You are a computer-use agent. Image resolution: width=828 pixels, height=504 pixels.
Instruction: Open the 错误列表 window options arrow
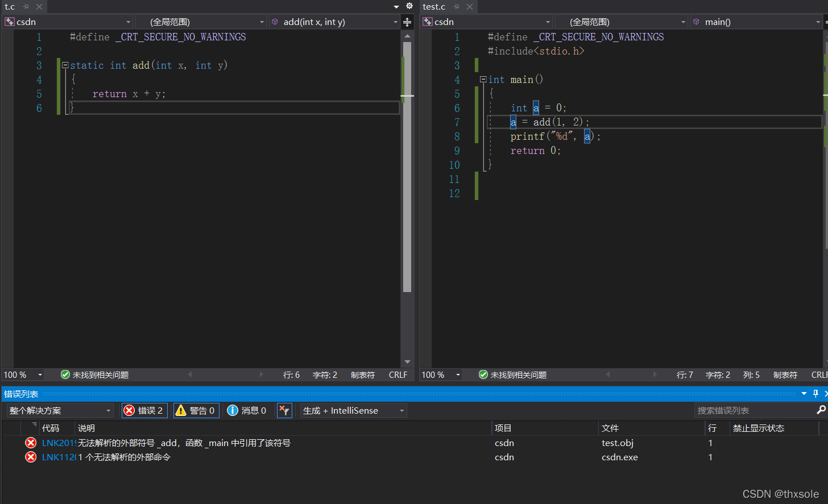pos(804,394)
